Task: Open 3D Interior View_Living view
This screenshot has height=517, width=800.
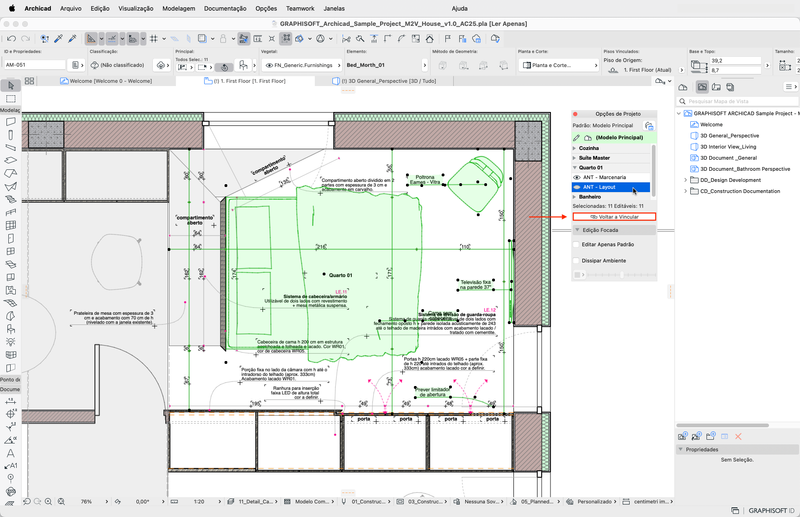Action: click(728, 146)
